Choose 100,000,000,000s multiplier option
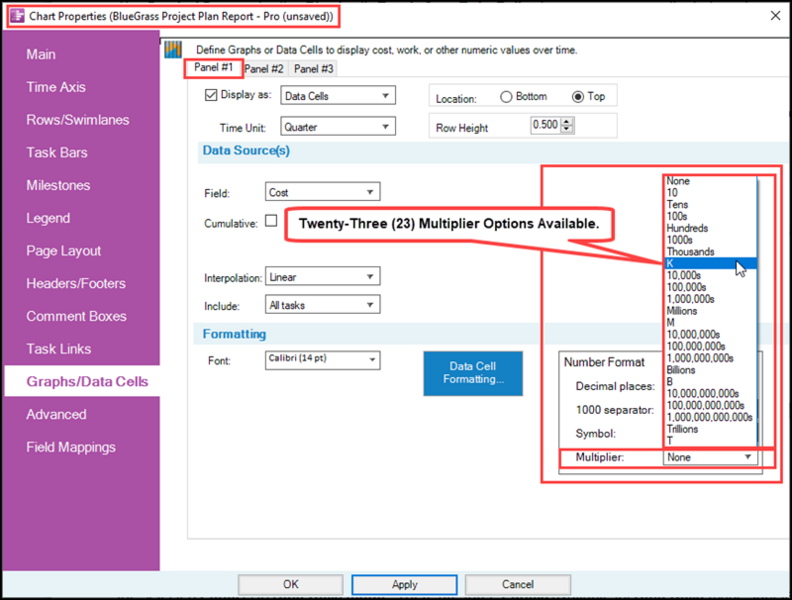The height and width of the screenshot is (600, 792). (710, 405)
